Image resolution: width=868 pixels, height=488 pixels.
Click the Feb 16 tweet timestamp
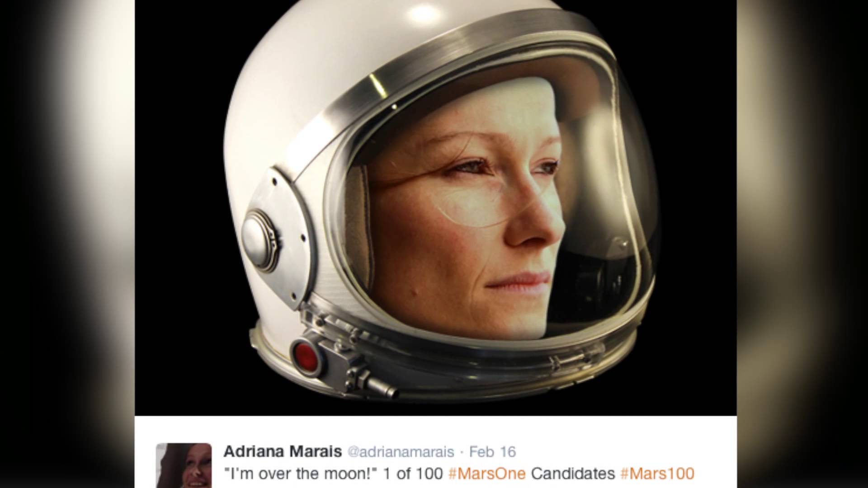tap(492, 452)
